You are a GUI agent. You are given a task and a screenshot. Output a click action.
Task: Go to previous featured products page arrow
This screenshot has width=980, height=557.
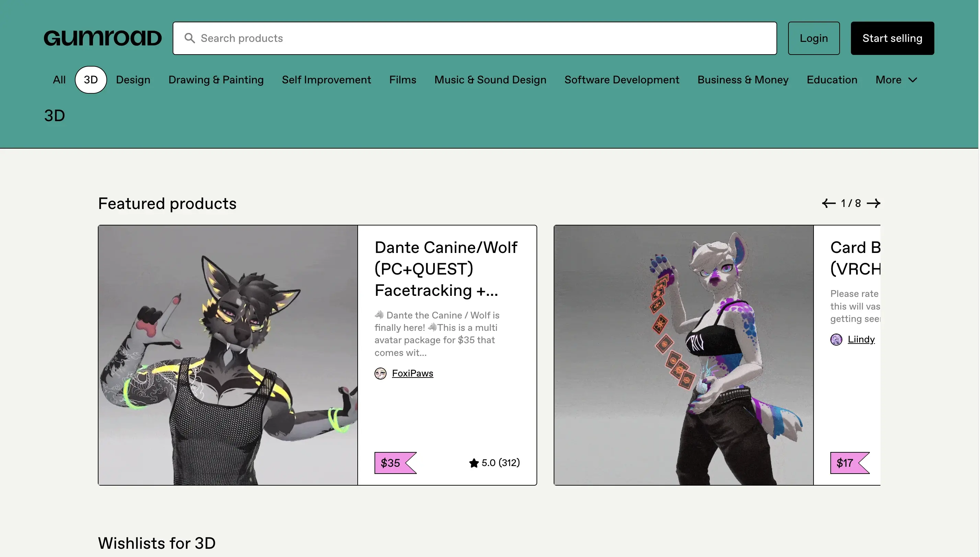[829, 203]
